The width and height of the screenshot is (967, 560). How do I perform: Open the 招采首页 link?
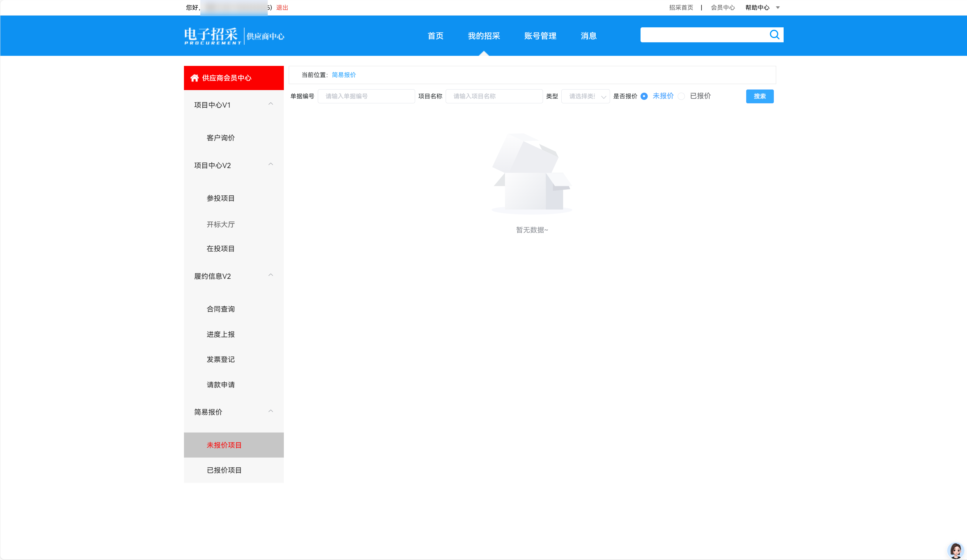click(681, 8)
